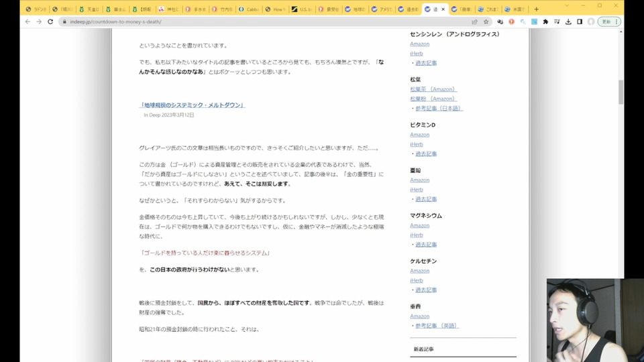This screenshot has width=644, height=362.
Task: Open the browser side panel
Action: (580, 21)
